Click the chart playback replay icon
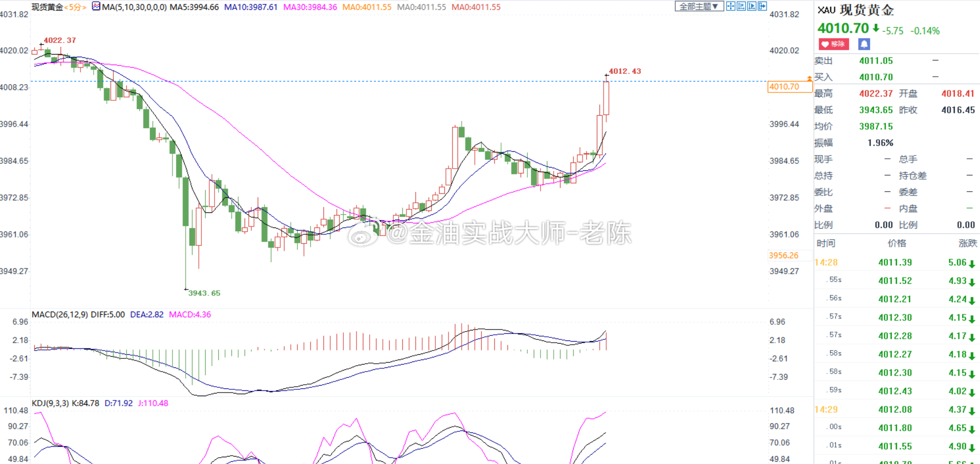Screen dimensions: 980x464 [x=752, y=6]
